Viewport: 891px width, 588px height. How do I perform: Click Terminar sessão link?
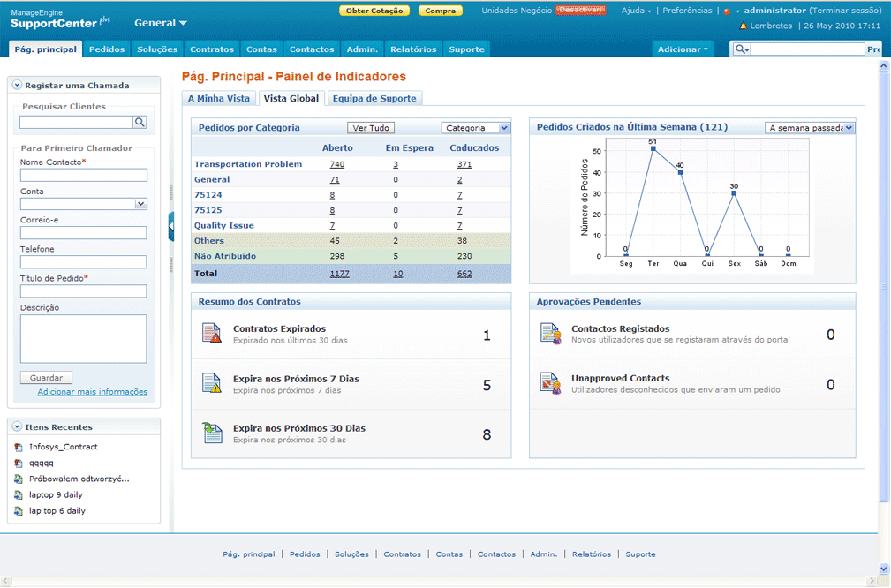(x=845, y=11)
